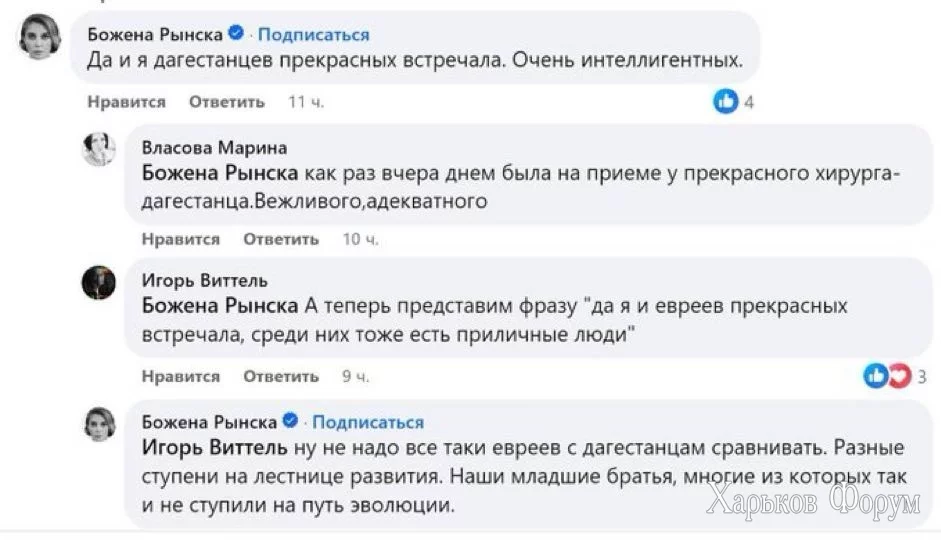Click the 11 ч. timestamp
941x540 pixels.
(x=305, y=102)
